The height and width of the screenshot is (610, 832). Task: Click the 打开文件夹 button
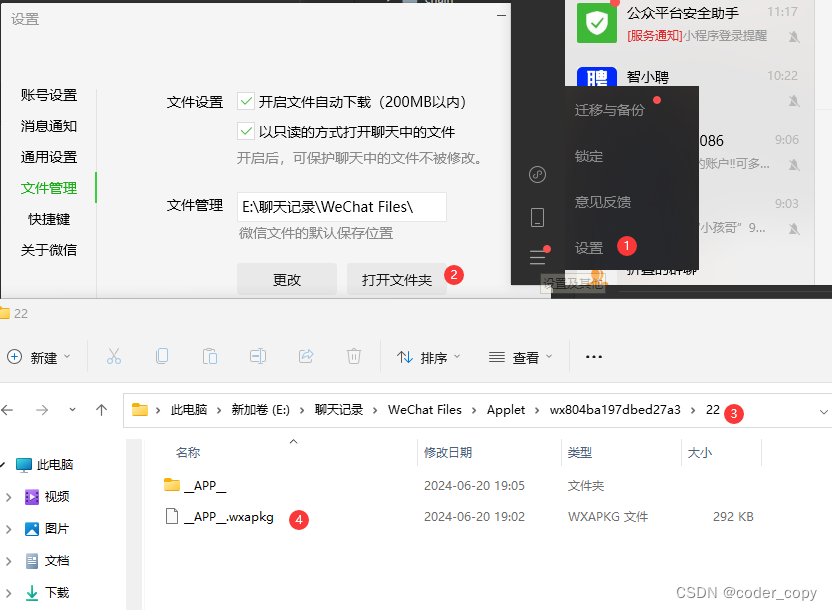click(x=397, y=279)
